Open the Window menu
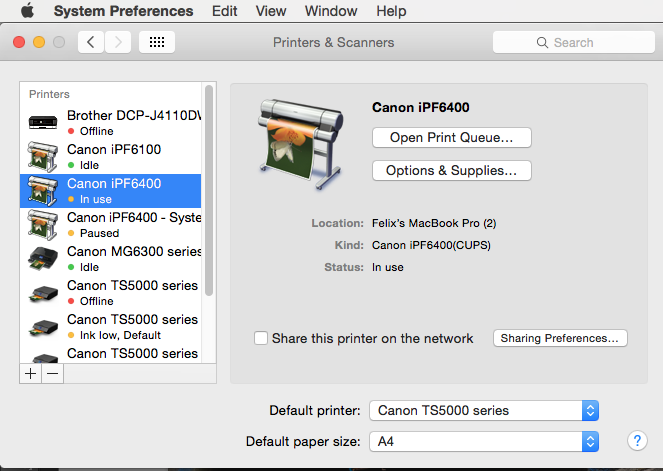The height and width of the screenshot is (471, 663). click(x=330, y=11)
